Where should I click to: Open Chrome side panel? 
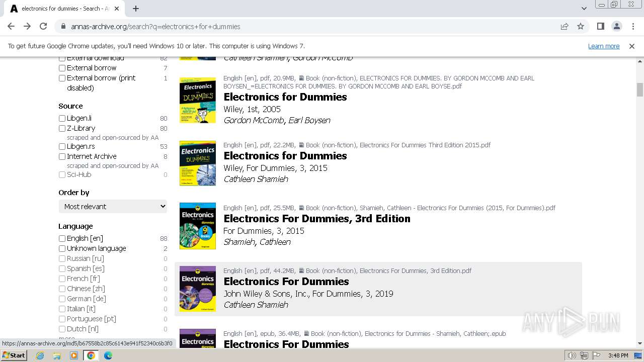(600, 26)
